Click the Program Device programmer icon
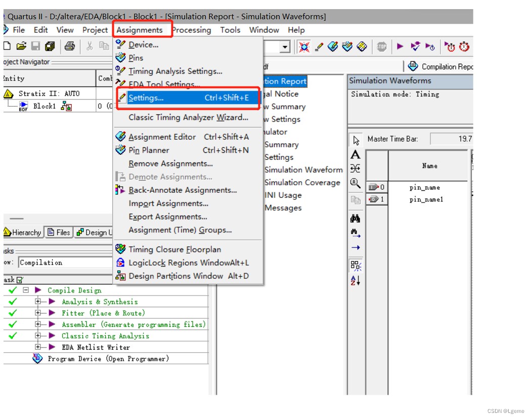This screenshot has width=532, height=419. point(37,359)
